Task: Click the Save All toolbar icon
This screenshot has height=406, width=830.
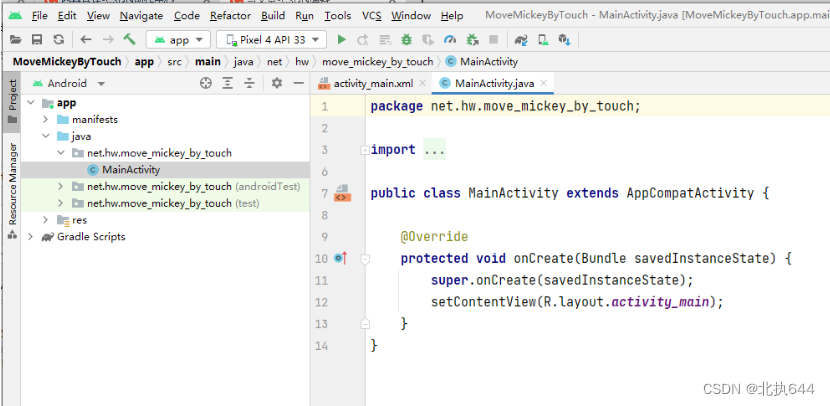Action: [37, 39]
